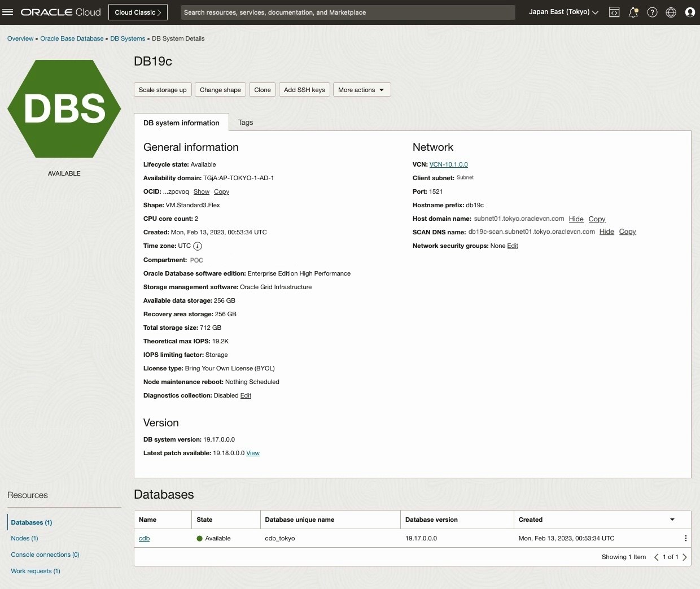700x589 pixels.
Task: Open the cdb row actions kebab menu
Action: pos(685,538)
